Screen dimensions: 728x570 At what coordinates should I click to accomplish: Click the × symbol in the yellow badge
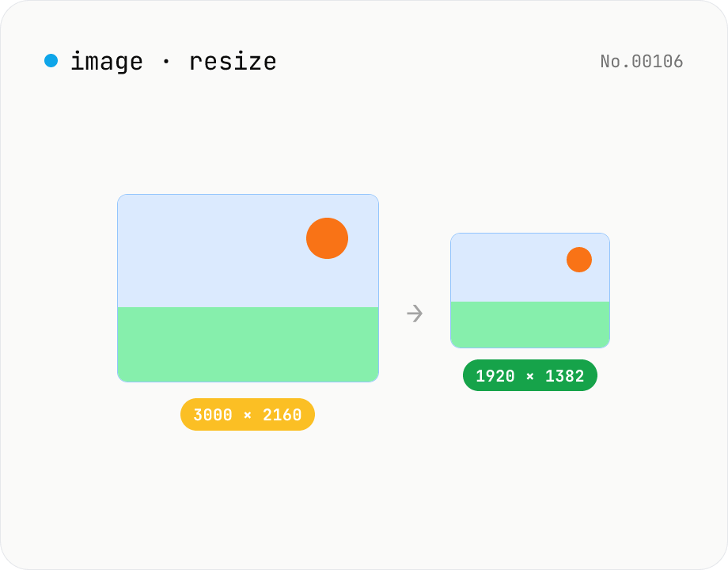[x=248, y=416]
